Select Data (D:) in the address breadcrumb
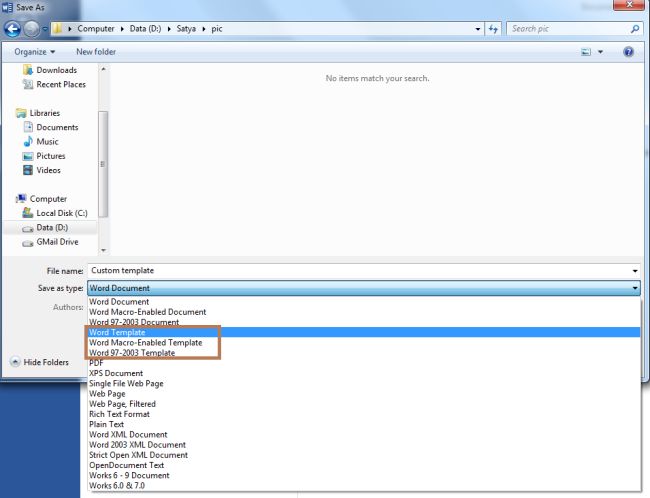 tap(146, 29)
